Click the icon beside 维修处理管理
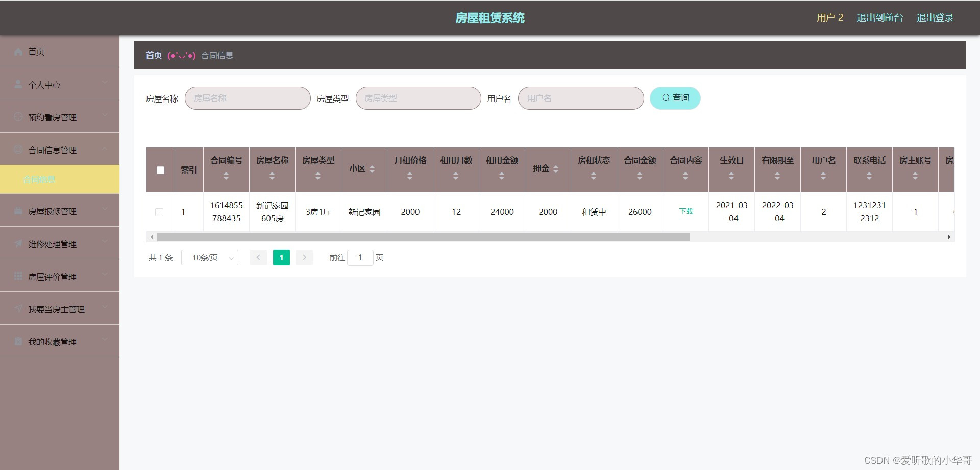 [18, 243]
